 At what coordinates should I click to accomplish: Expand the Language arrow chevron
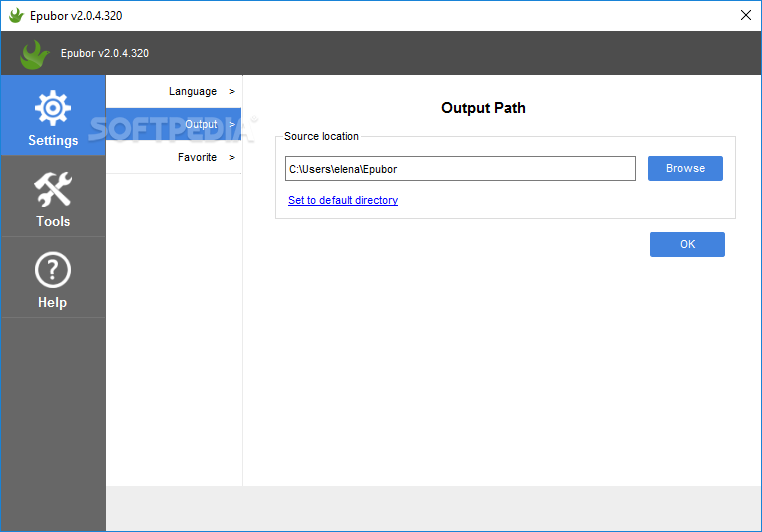(232, 91)
